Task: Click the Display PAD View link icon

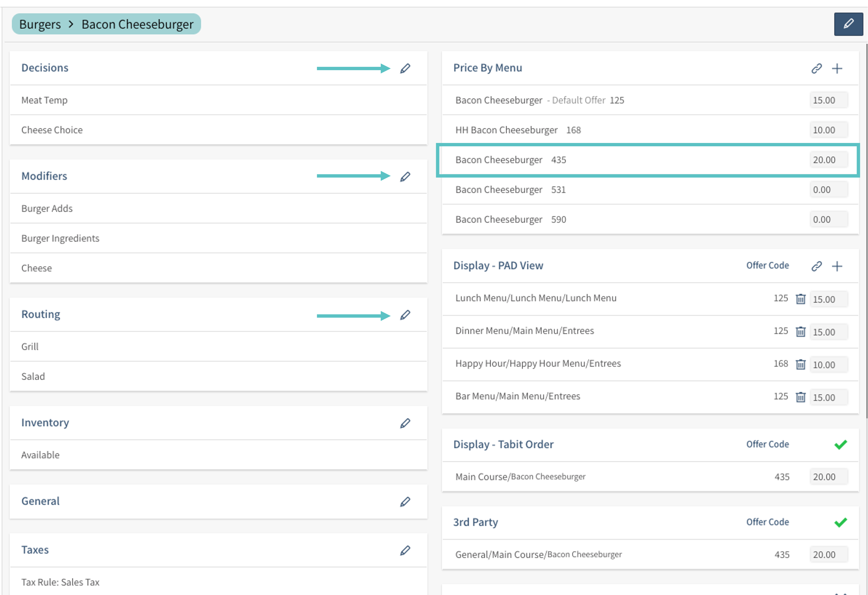Action: coord(816,266)
